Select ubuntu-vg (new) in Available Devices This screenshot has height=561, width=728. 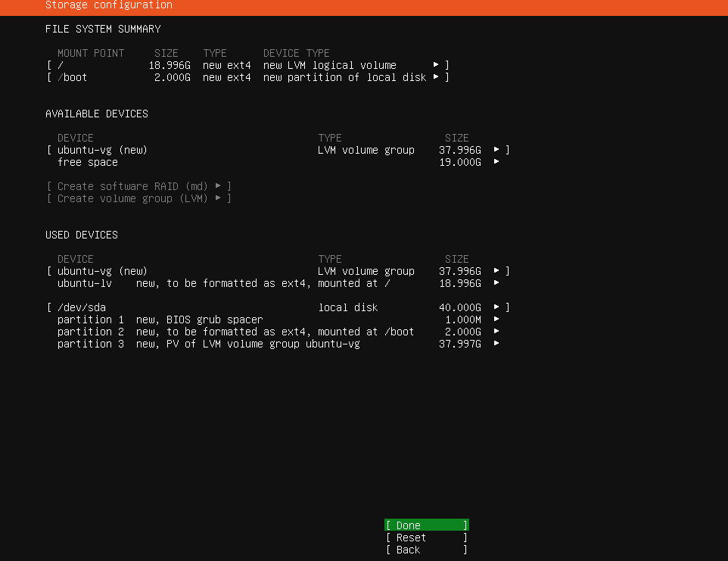tap(278, 150)
